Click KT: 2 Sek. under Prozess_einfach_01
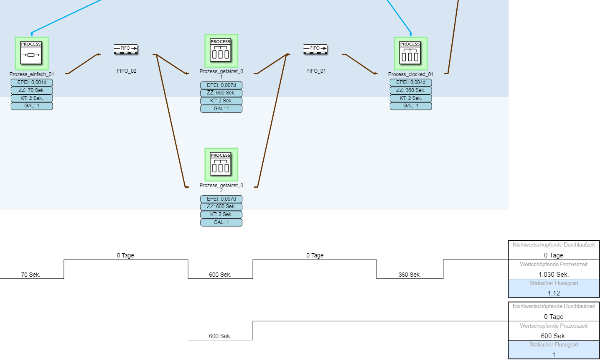The height and width of the screenshot is (364, 603). click(32, 98)
